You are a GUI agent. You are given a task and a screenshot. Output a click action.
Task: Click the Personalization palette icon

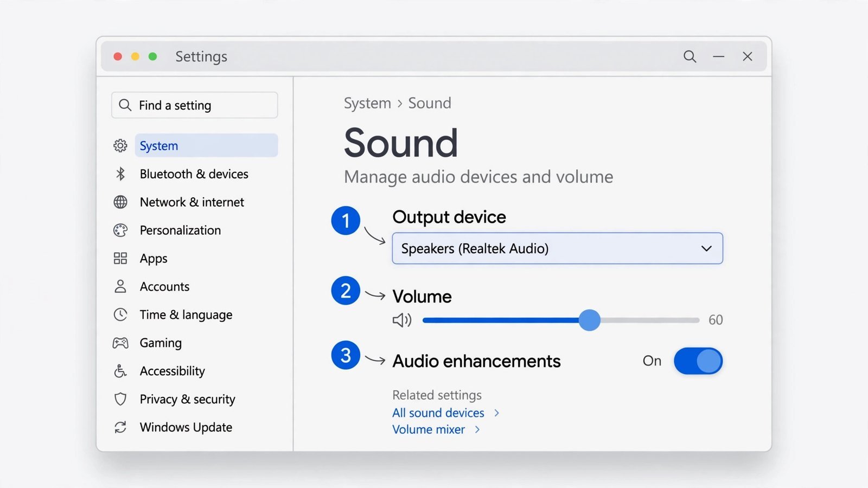(x=120, y=230)
